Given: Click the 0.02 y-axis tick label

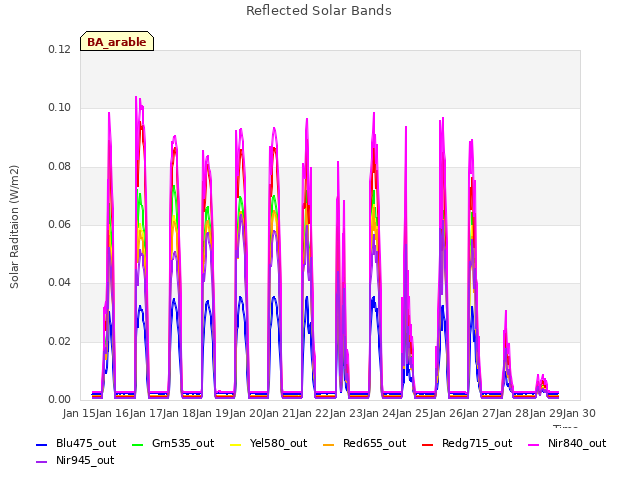Looking at the screenshot, I should [59, 341].
